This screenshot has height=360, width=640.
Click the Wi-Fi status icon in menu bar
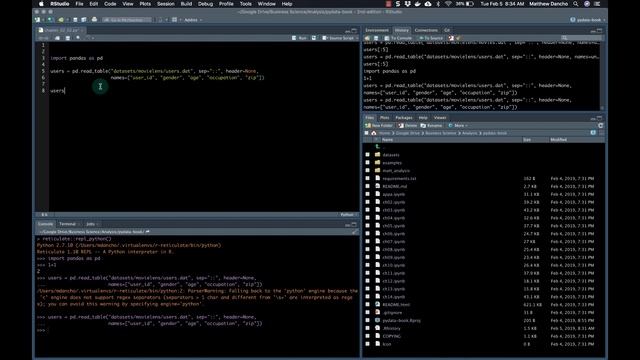click(x=448, y=4)
